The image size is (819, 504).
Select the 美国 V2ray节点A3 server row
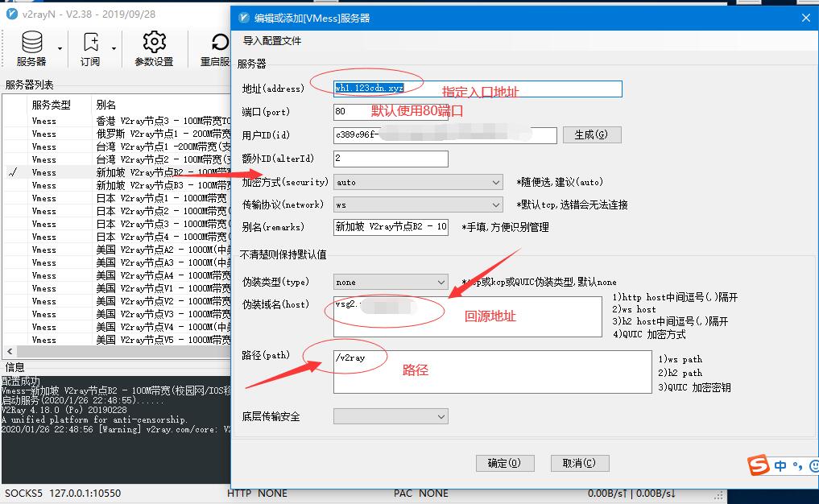click(x=117, y=262)
